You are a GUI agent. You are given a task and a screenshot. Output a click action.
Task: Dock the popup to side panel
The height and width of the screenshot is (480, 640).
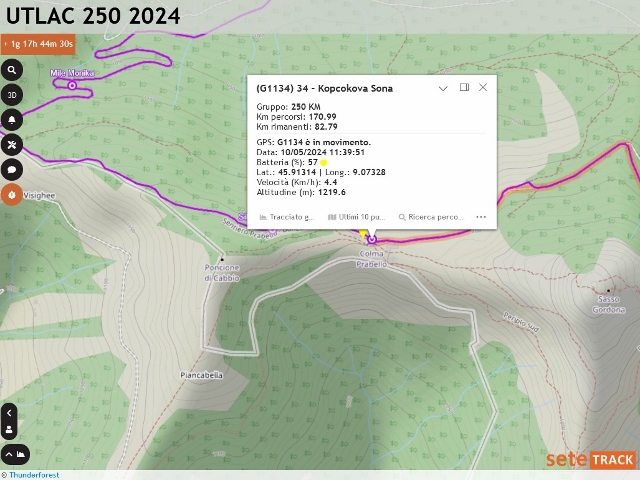click(x=464, y=87)
